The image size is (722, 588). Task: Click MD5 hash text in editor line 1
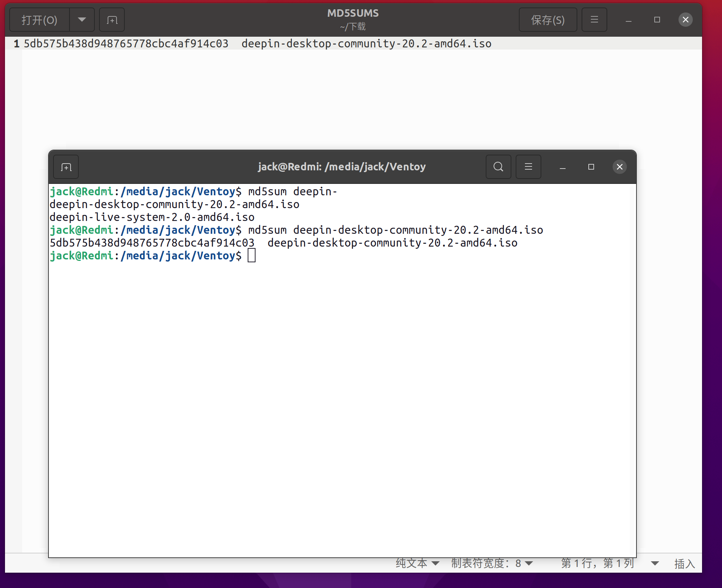(x=126, y=43)
